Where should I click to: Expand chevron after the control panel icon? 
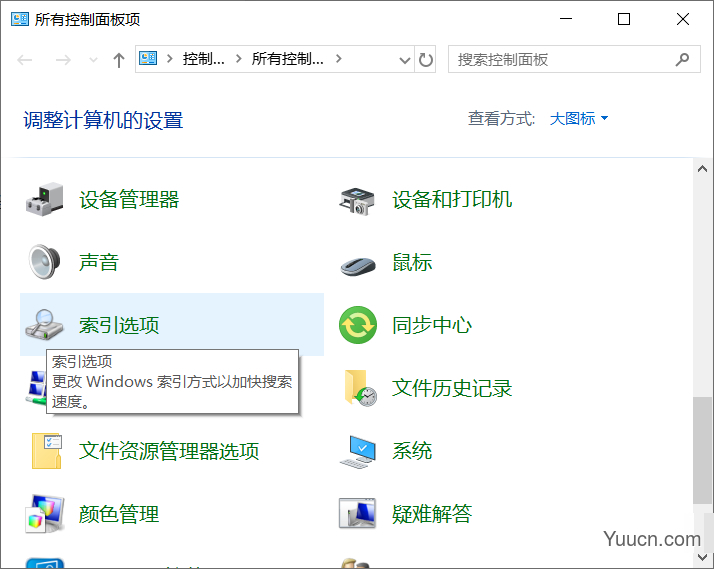tap(170, 58)
